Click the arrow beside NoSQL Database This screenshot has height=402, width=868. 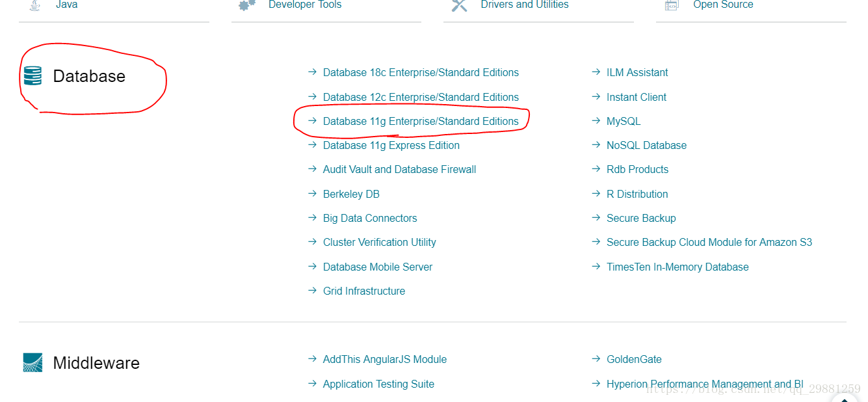click(x=596, y=144)
